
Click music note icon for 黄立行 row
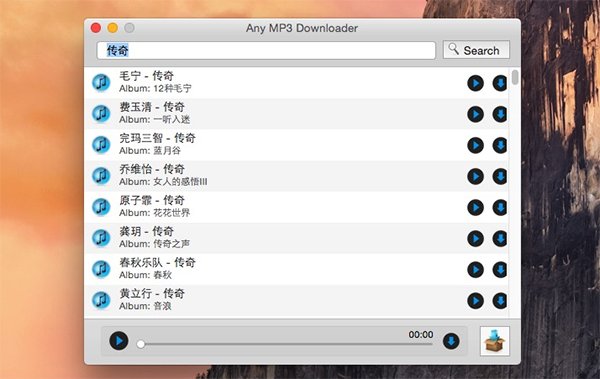tap(101, 300)
